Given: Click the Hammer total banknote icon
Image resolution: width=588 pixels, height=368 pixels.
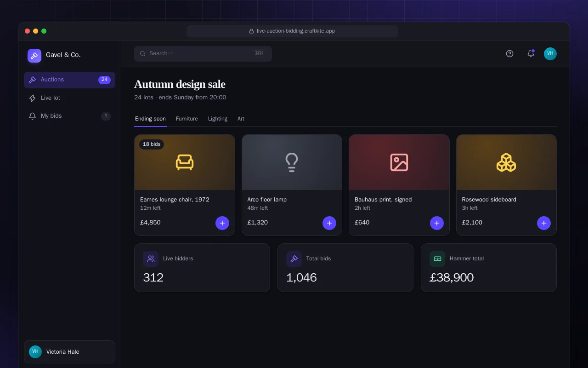Looking at the screenshot, I should pos(437,259).
